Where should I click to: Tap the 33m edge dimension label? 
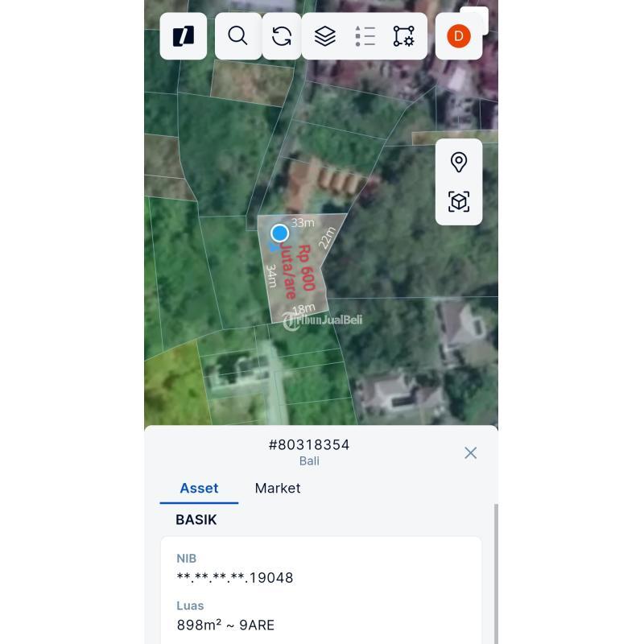(x=303, y=222)
